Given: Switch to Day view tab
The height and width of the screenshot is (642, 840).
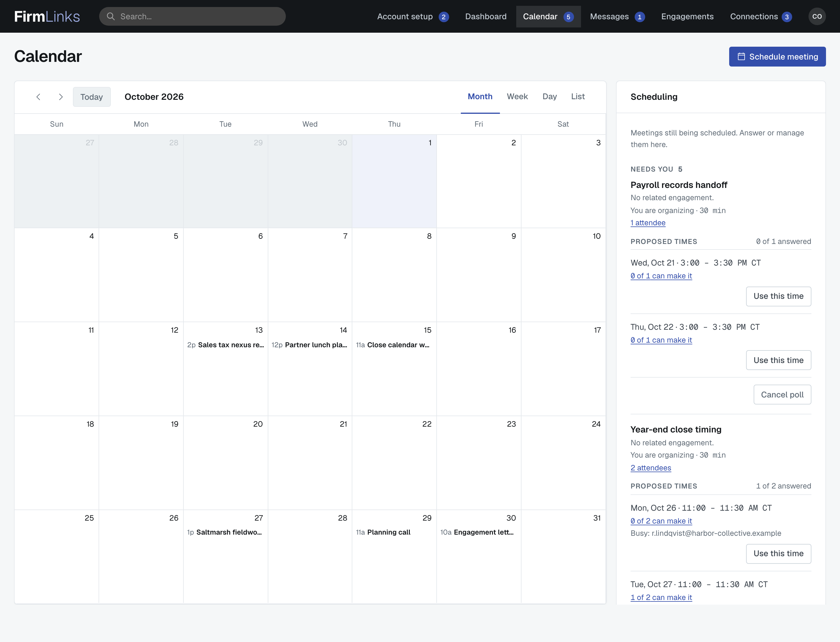Looking at the screenshot, I should pos(549,97).
